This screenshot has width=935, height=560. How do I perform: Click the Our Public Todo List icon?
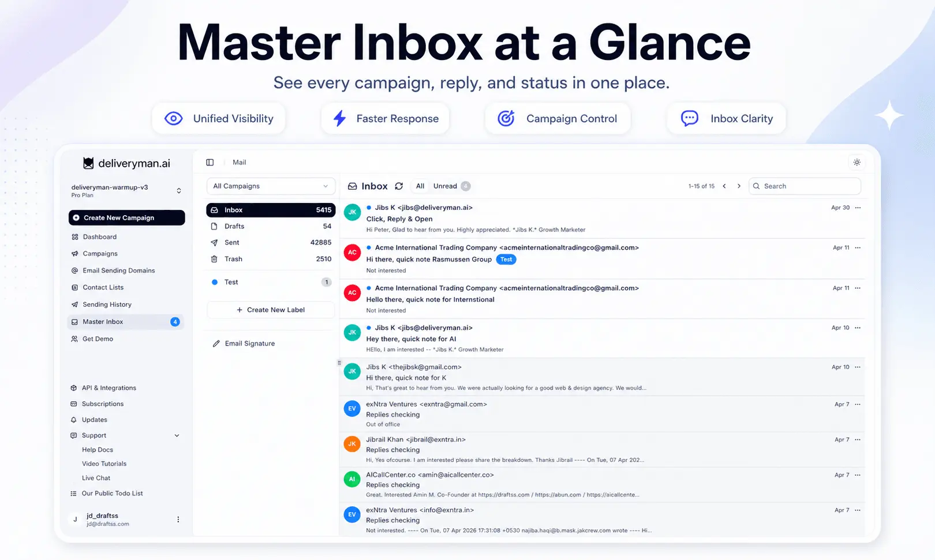pos(73,494)
